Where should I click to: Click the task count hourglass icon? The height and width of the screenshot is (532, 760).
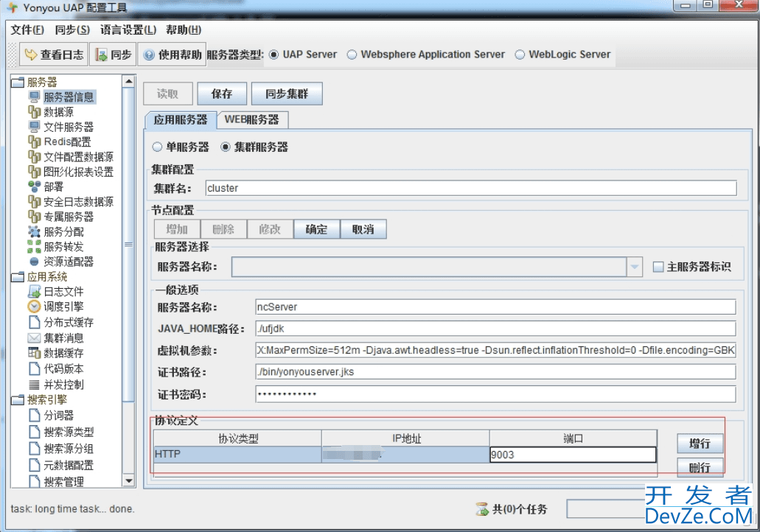482,508
